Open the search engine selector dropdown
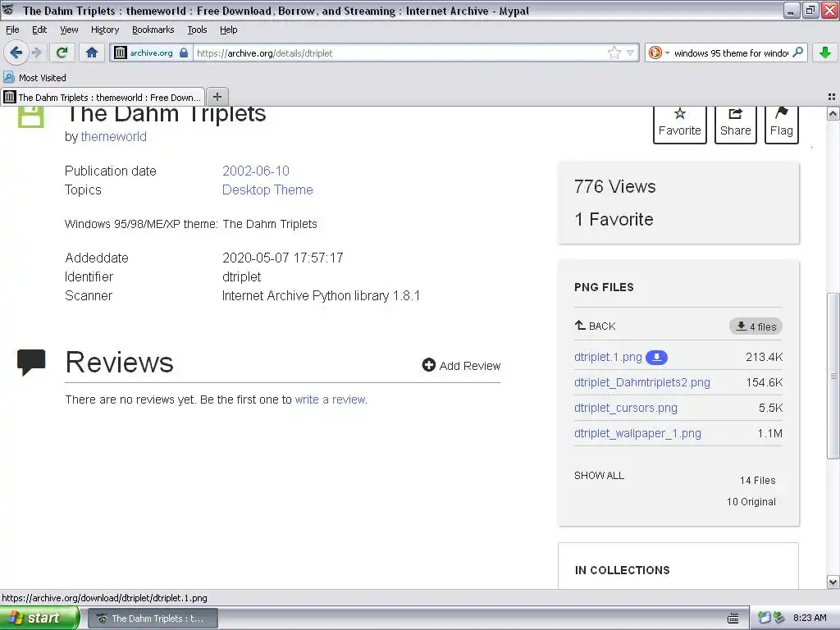 tap(659, 52)
